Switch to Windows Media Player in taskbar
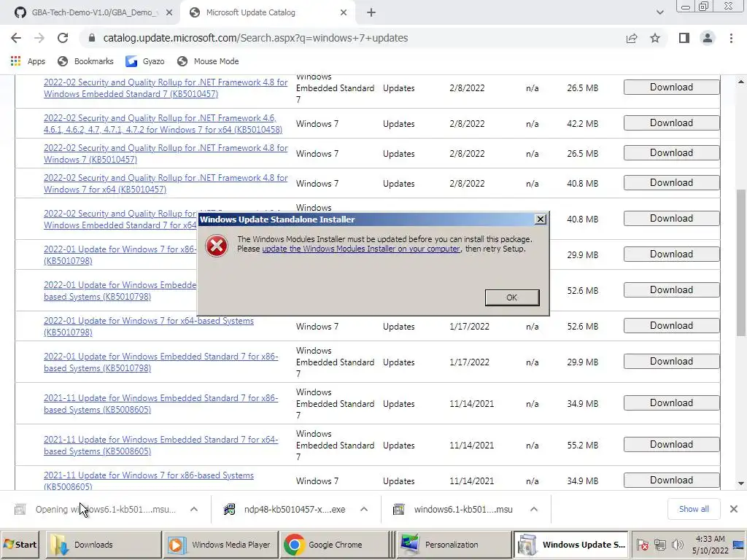Viewport: 747px width, 560px height. click(x=220, y=544)
